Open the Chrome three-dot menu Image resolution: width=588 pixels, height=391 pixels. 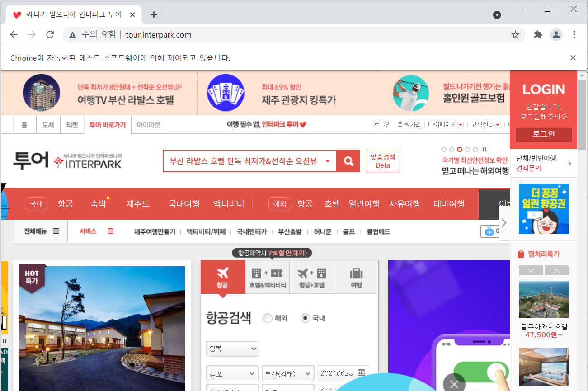point(574,35)
